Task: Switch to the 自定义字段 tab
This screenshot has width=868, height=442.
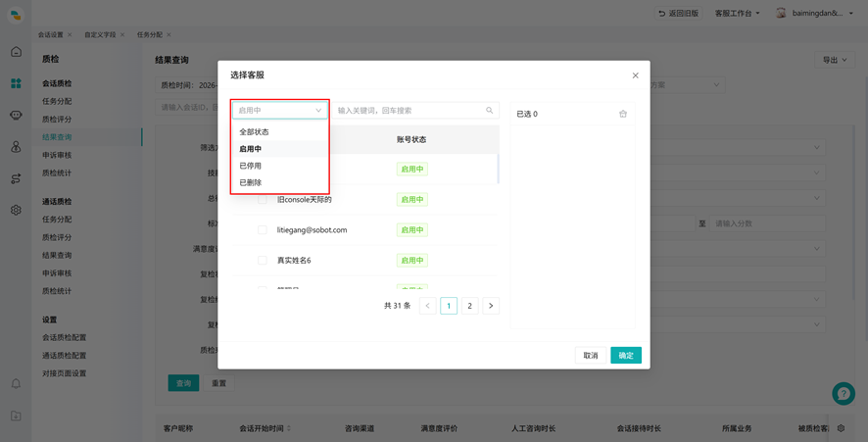Action: 100,34
